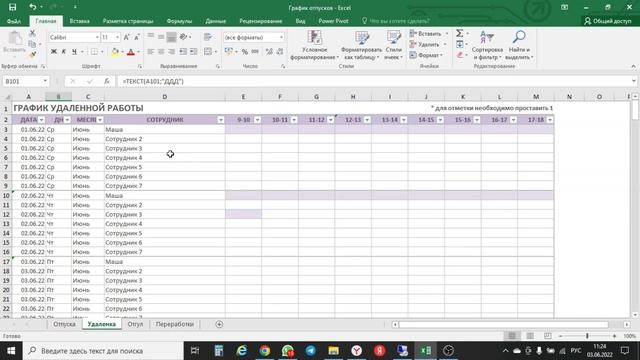
Task: Toggle align text right
Action: [171, 52]
